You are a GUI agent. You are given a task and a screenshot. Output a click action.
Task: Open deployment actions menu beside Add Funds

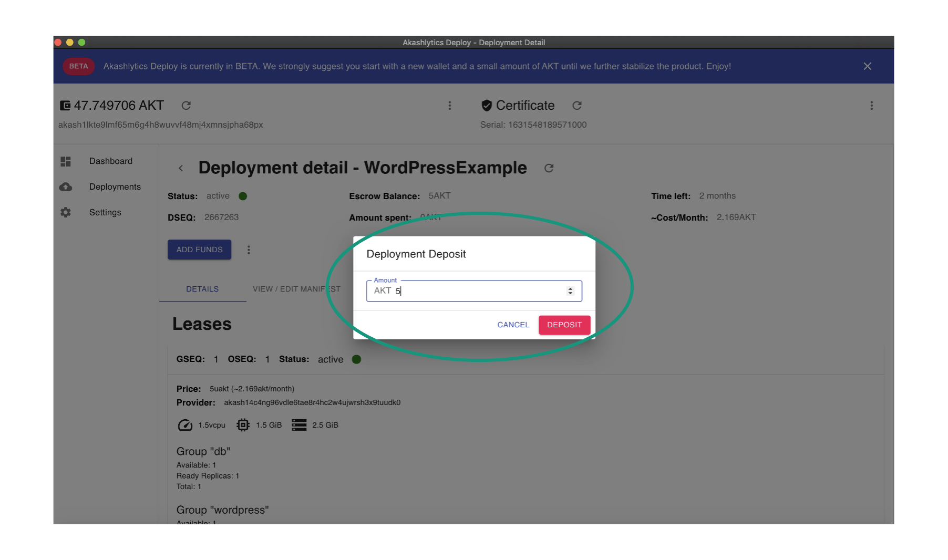click(x=249, y=250)
